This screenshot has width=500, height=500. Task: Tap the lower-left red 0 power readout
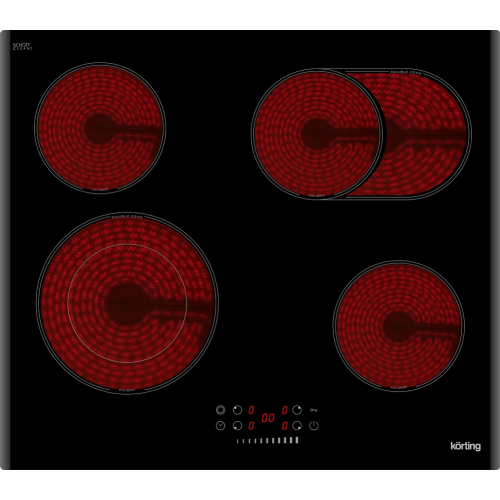[x=251, y=426]
